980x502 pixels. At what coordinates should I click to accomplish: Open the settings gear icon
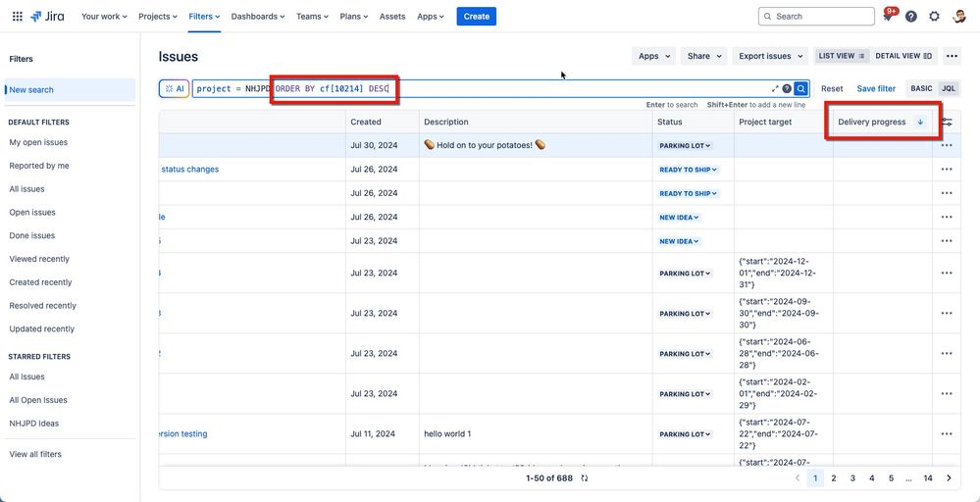coord(934,17)
